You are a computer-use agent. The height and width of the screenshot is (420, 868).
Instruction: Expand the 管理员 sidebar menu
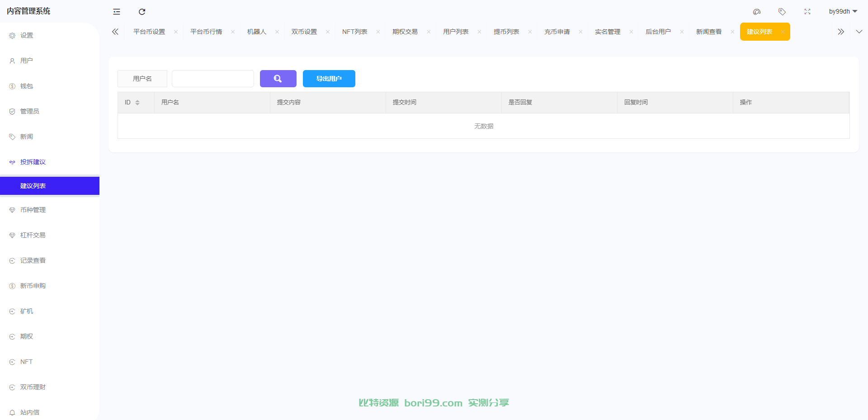50,111
